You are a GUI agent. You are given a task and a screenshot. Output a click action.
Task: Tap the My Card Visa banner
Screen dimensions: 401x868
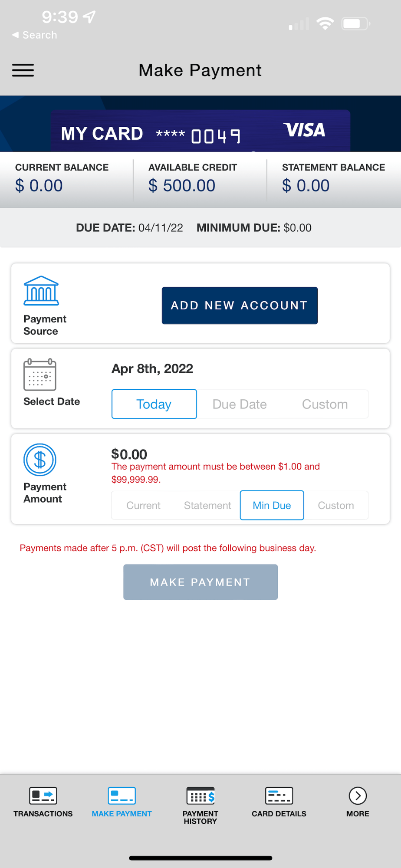pos(200,131)
